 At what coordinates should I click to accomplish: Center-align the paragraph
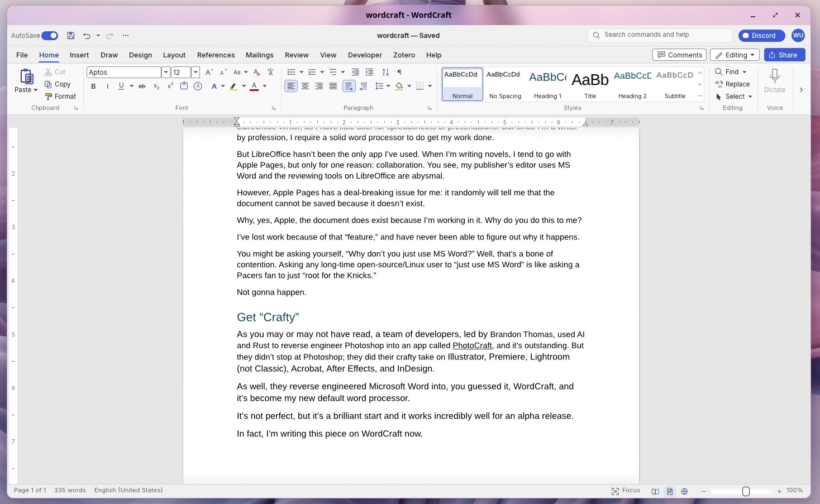click(305, 86)
